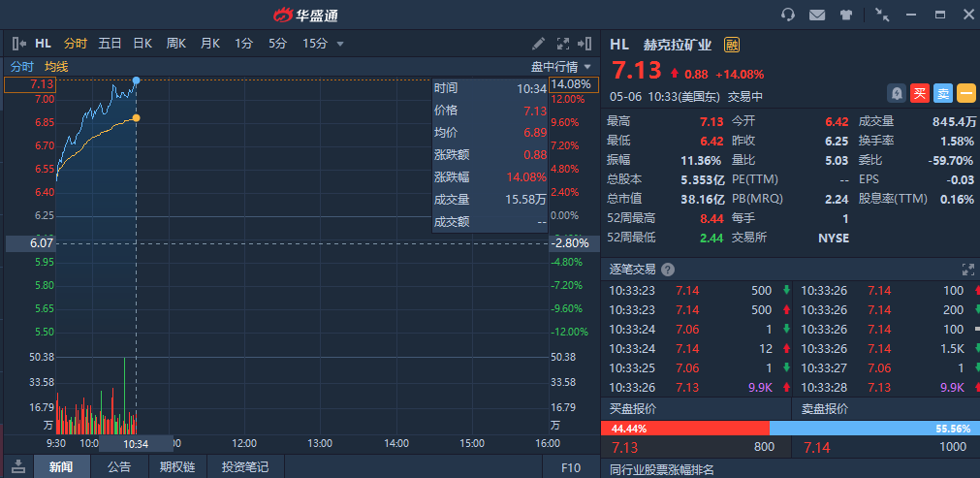This screenshot has height=478, width=980.
Task: Open the 期权链 options chain tab
Action: coord(179,467)
